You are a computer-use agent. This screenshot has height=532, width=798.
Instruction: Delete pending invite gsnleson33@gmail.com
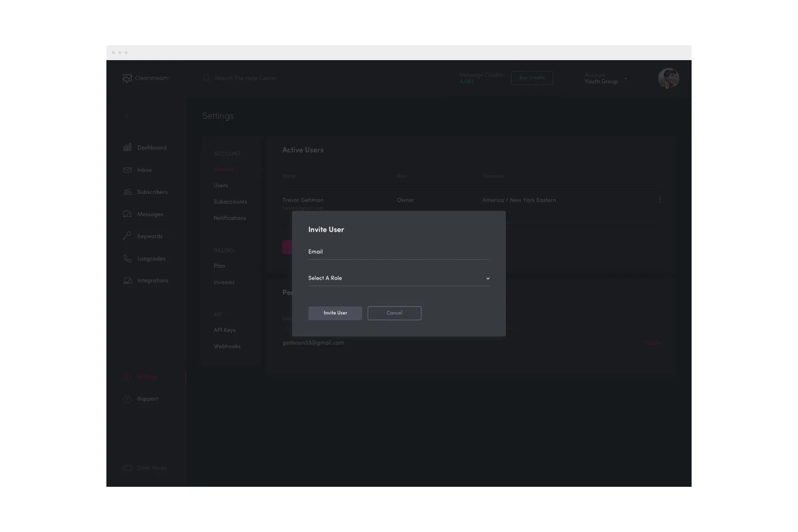[x=652, y=343]
